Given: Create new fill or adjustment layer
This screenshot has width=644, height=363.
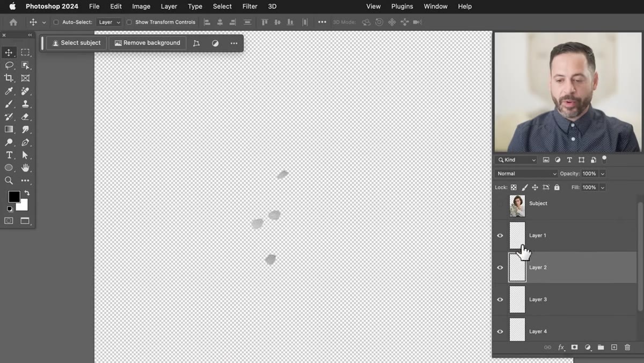Looking at the screenshot, I should point(588,347).
